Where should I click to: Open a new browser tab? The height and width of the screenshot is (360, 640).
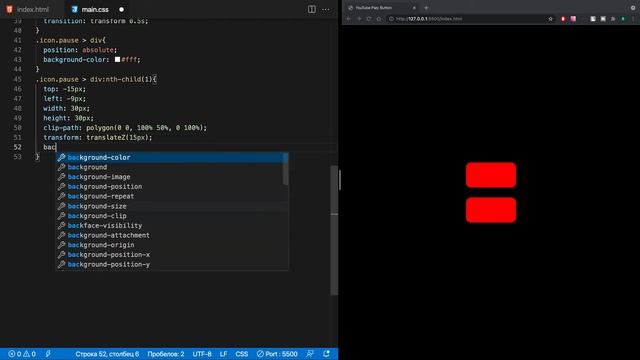point(426,8)
